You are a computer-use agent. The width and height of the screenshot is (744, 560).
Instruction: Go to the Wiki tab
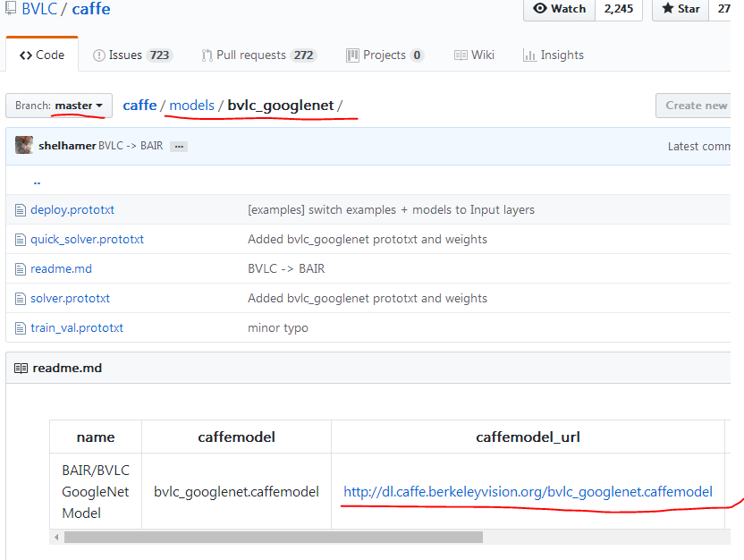[x=474, y=55]
